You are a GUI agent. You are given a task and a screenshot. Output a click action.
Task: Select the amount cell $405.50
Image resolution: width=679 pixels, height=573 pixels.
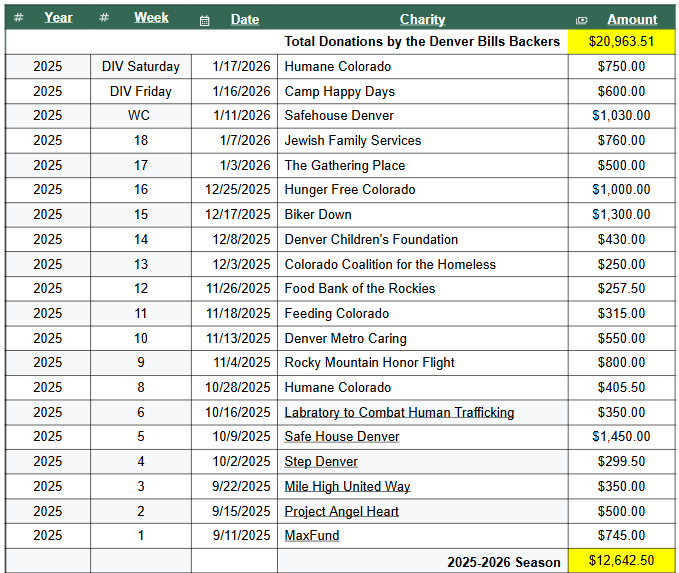click(621, 388)
